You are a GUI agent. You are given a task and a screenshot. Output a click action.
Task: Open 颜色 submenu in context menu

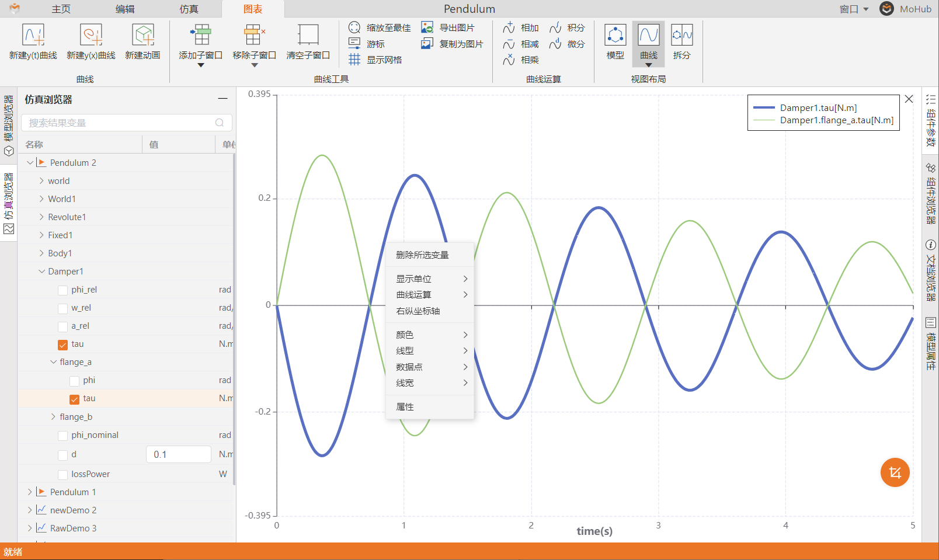click(x=430, y=335)
